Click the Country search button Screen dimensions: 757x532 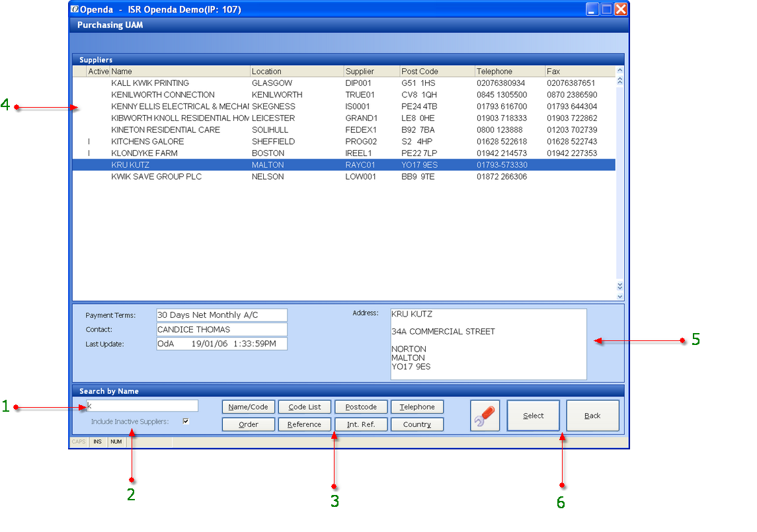click(x=417, y=424)
